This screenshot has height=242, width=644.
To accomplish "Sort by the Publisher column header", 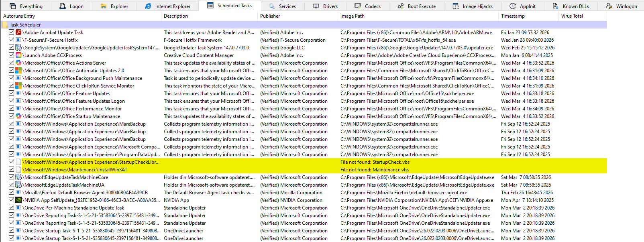I will [x=298, y=16].
